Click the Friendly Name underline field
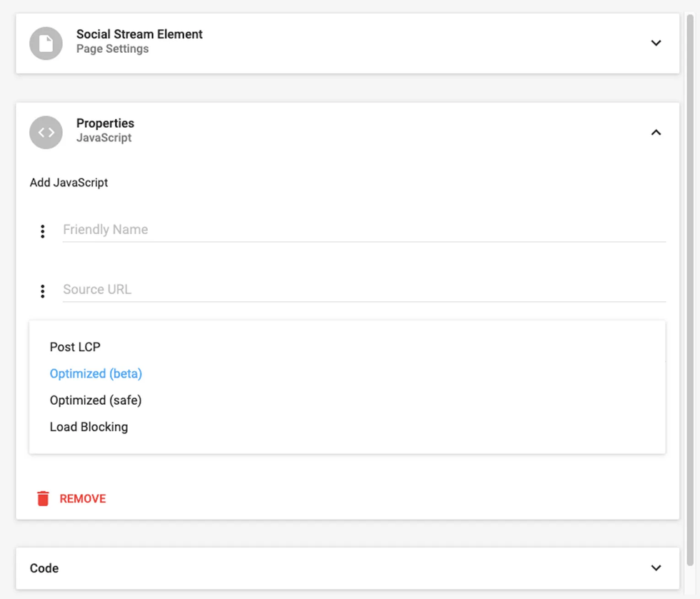The image size is (700, 599). [286, 230]
